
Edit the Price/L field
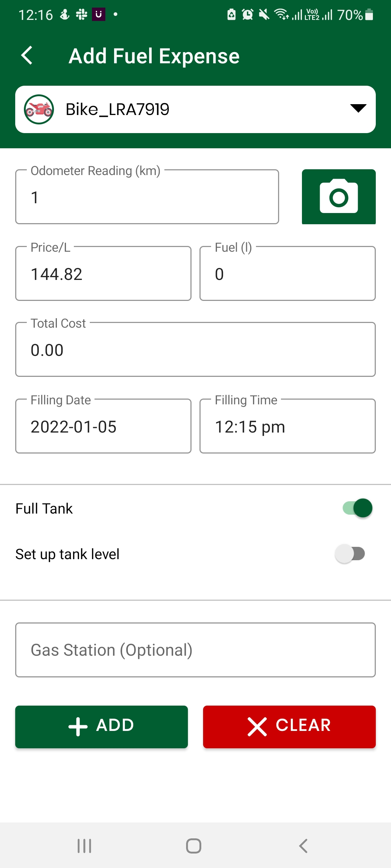click(103, 273)
